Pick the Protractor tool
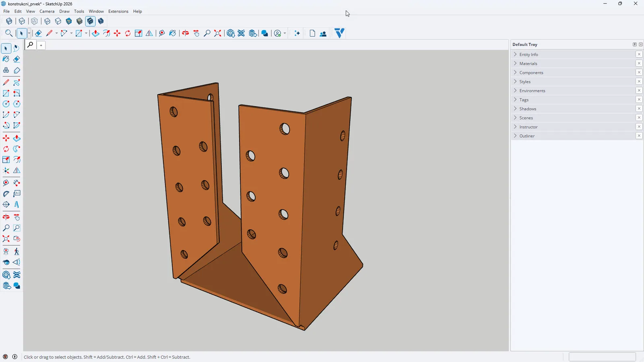Viewport: 644px width, 362px height. (6, 193)
